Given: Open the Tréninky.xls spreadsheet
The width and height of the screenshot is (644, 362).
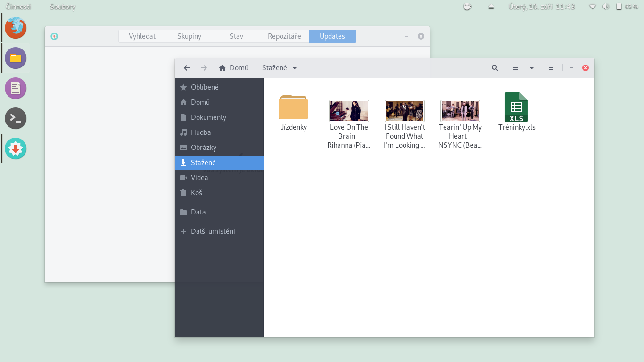Looking at the screenshot, I should tap(517, 107).
